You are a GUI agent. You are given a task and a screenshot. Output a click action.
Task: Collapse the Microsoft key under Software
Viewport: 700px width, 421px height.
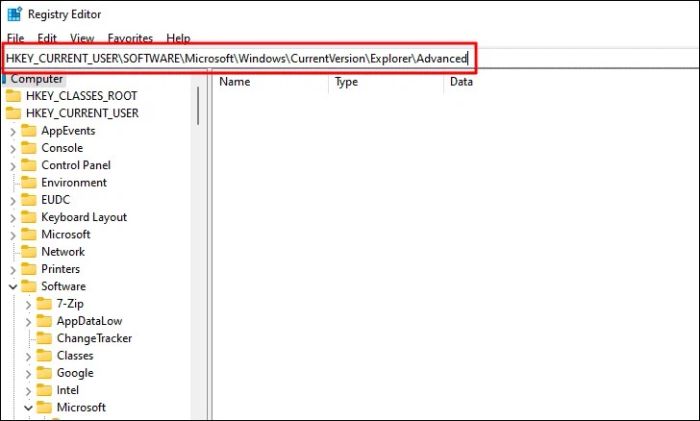point(28,408)
